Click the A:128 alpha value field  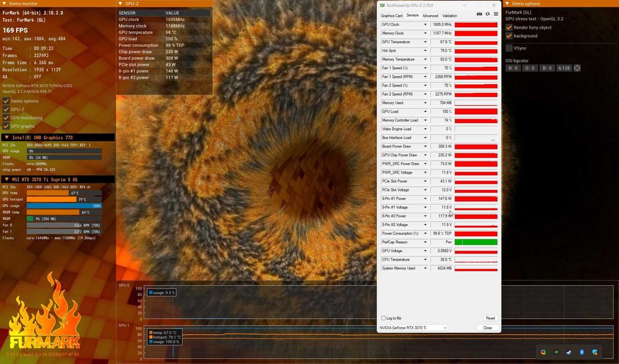pos(564,68)
